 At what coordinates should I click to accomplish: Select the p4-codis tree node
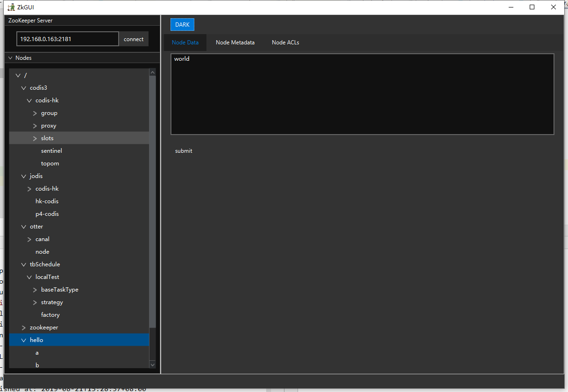pyautogui.click(x=47, y=214)
